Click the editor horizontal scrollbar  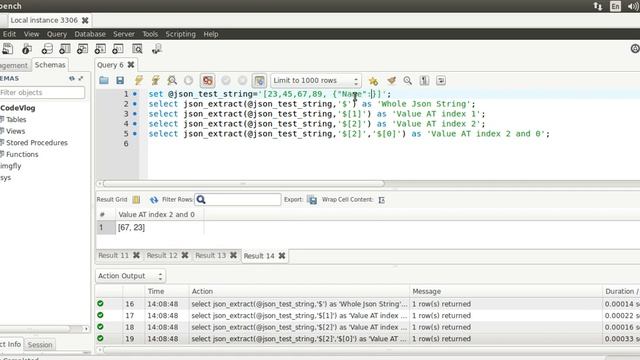pyautogui.click(x=244, y=184)
